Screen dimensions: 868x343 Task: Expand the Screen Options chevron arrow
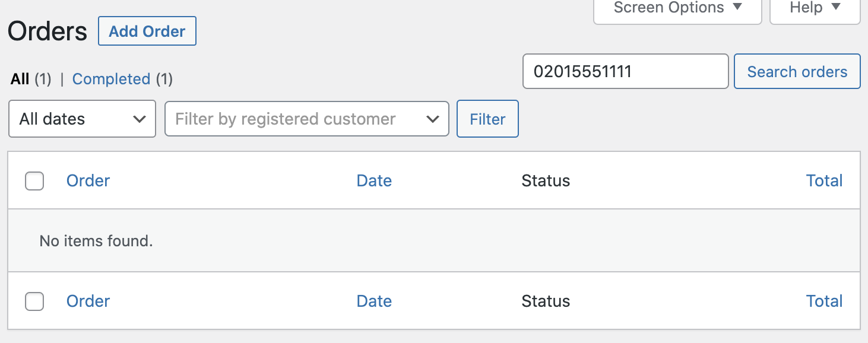pyautogui.click(x=737, y=7)
